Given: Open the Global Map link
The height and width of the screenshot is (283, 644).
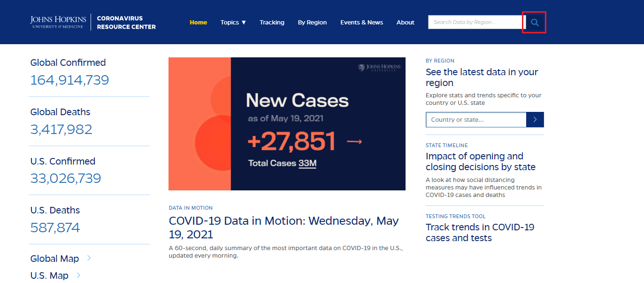Looking at the screenshot, I should click(54, 259).
